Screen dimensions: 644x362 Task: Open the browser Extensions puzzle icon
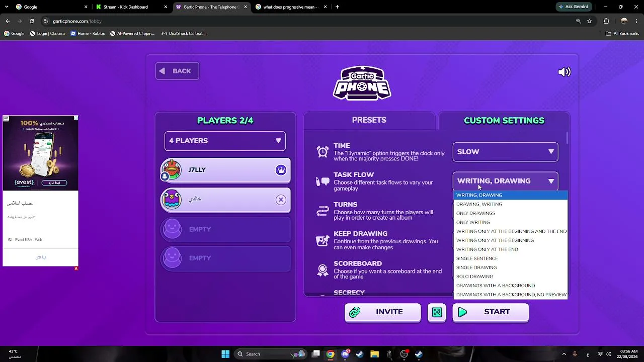point(606,21)
